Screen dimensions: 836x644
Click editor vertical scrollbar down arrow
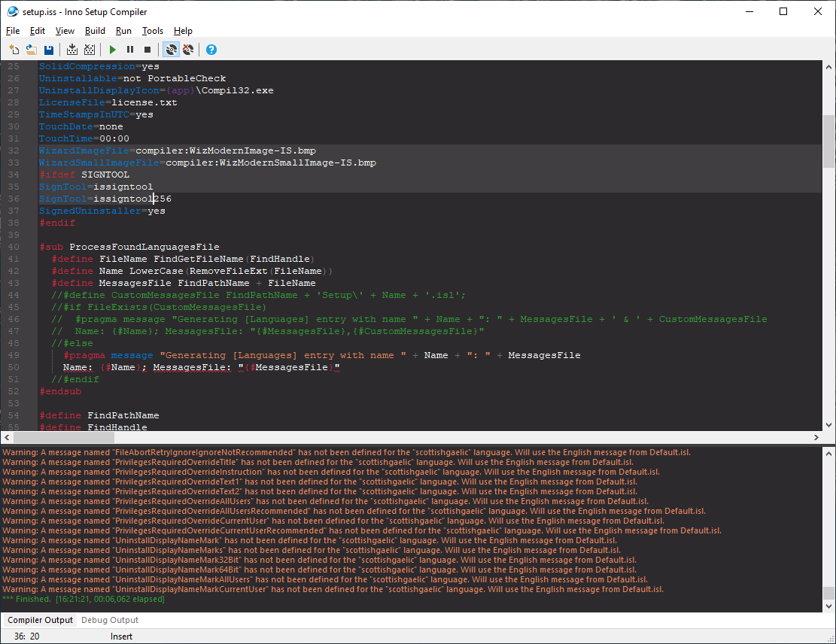828,425
